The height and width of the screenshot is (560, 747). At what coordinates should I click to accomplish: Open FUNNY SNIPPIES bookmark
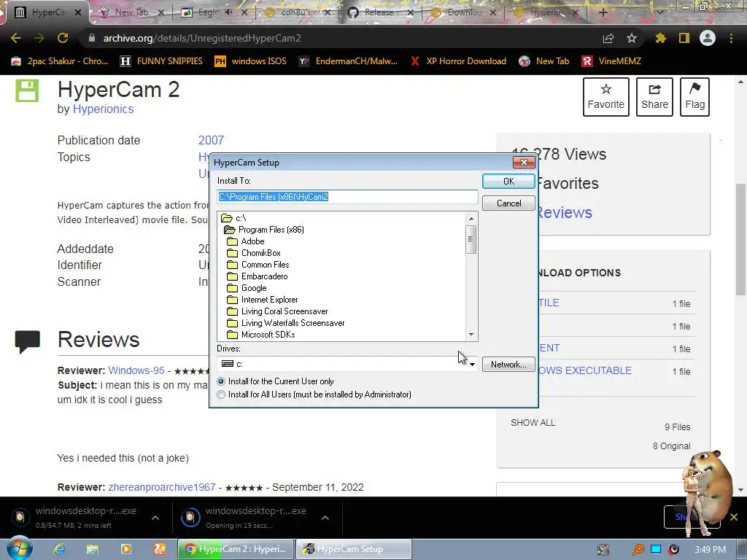pyautogui.click(x=161, y=61)
